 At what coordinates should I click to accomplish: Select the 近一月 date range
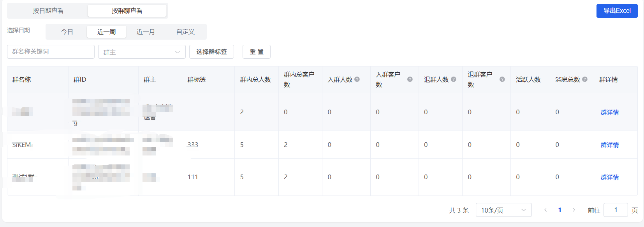pyautogui.click(x=146, y=32)
